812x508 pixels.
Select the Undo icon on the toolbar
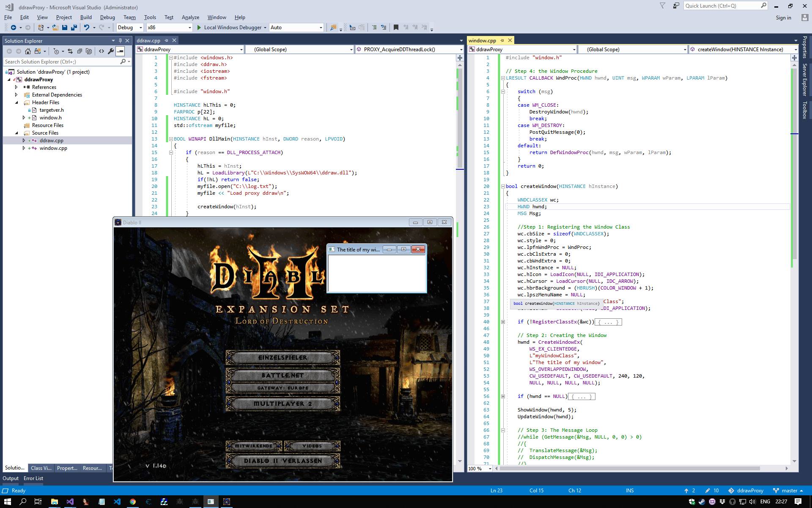tap(87, 28)
